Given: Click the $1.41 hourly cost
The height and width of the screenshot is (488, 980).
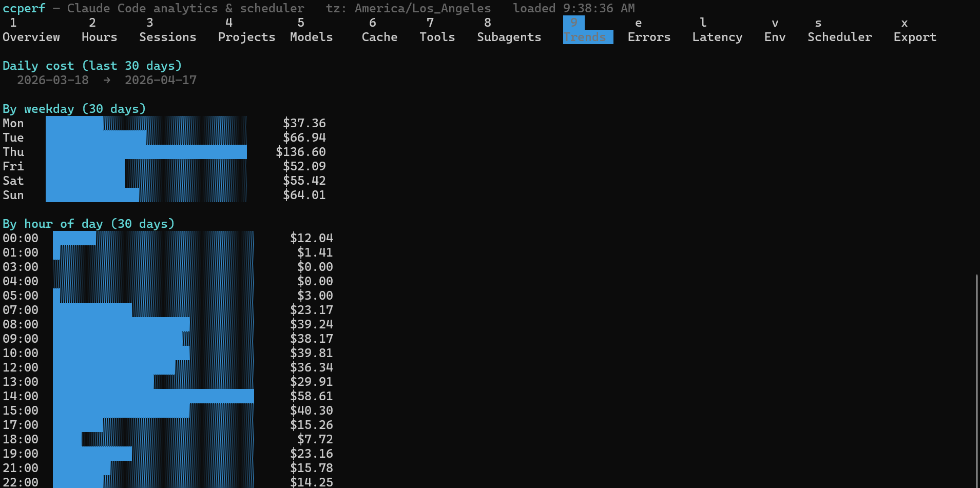Looking at the screenshot, I should 315,252.
